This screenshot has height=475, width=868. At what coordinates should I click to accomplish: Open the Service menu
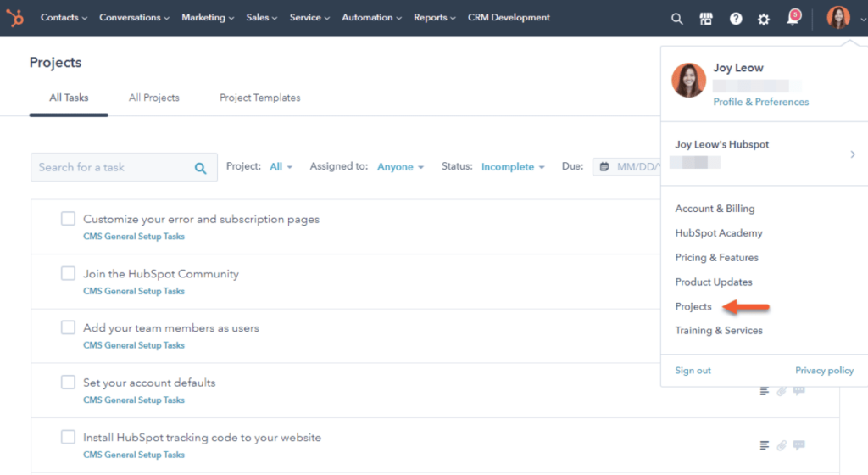coord(309,18)
